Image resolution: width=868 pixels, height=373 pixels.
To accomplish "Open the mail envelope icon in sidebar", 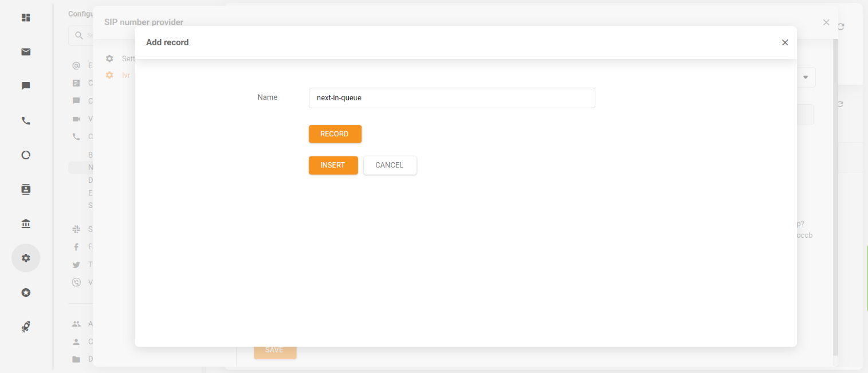I will [26, 52].
